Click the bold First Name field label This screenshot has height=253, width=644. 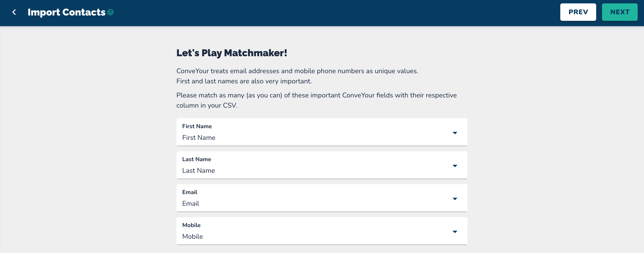[x=197, y=126]
